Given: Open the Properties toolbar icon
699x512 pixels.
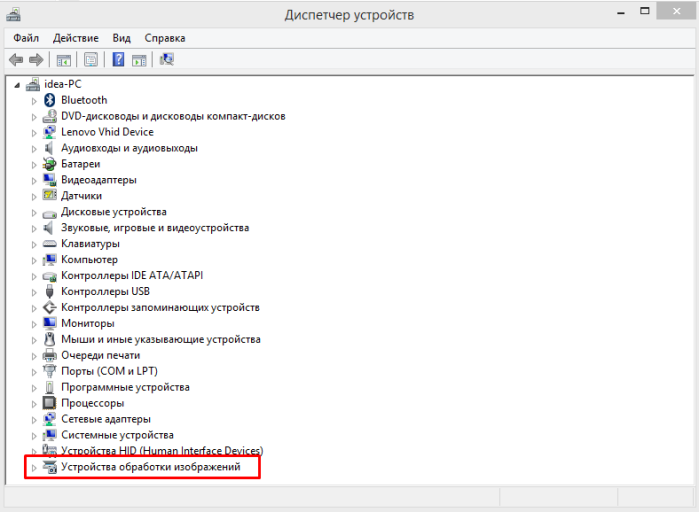Looking at the screenshot, I should 91,60.
